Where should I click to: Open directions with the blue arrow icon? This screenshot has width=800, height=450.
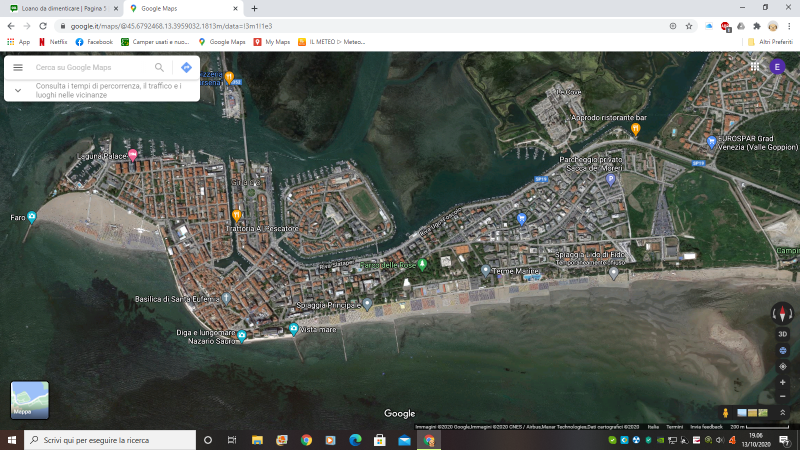tap(186, 67)
